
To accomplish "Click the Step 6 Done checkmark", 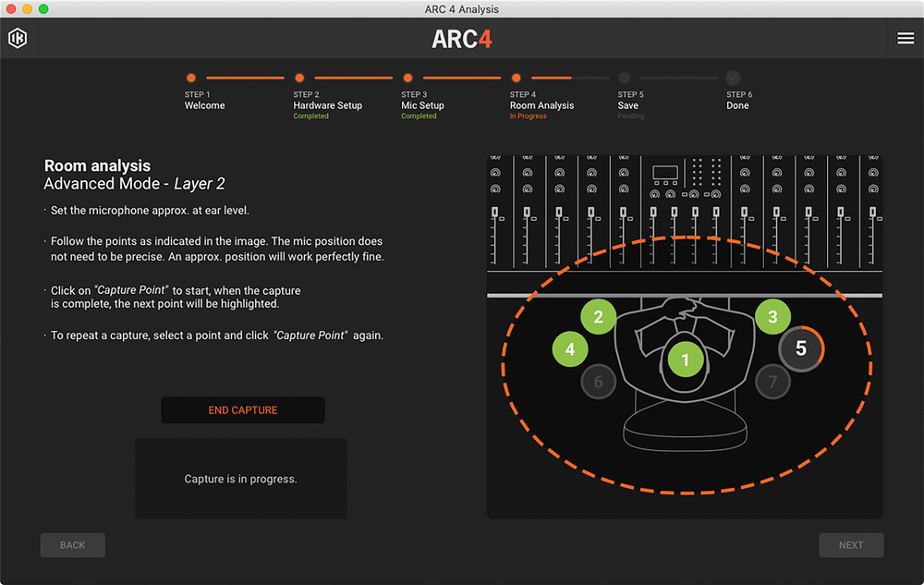I will click(733, 79).
